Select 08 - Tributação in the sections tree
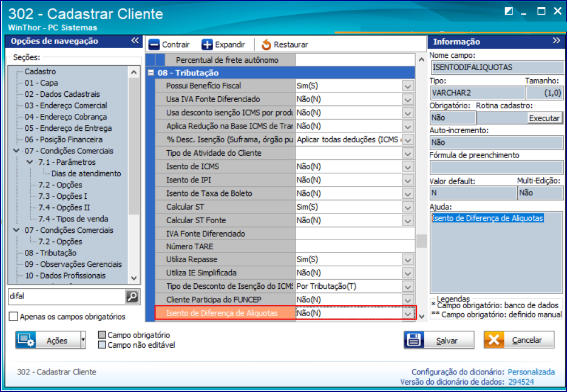Viewport: 567px width, 392px height. tap(50, 253)
